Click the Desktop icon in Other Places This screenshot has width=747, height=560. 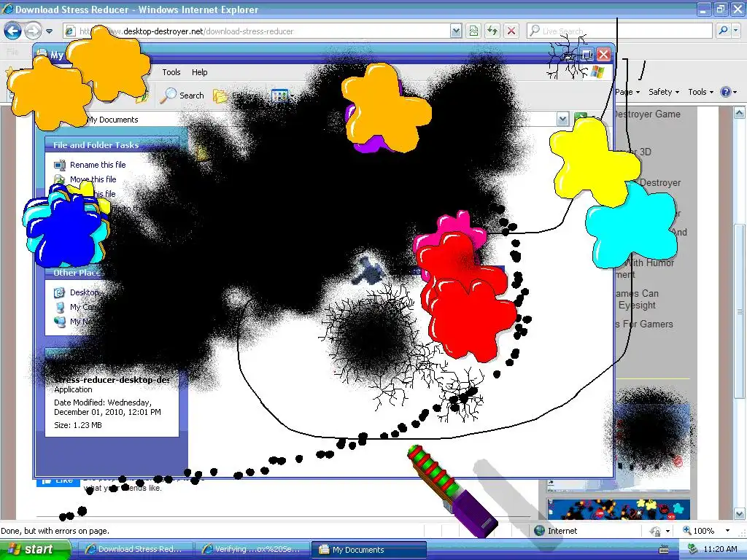point(60,292)
